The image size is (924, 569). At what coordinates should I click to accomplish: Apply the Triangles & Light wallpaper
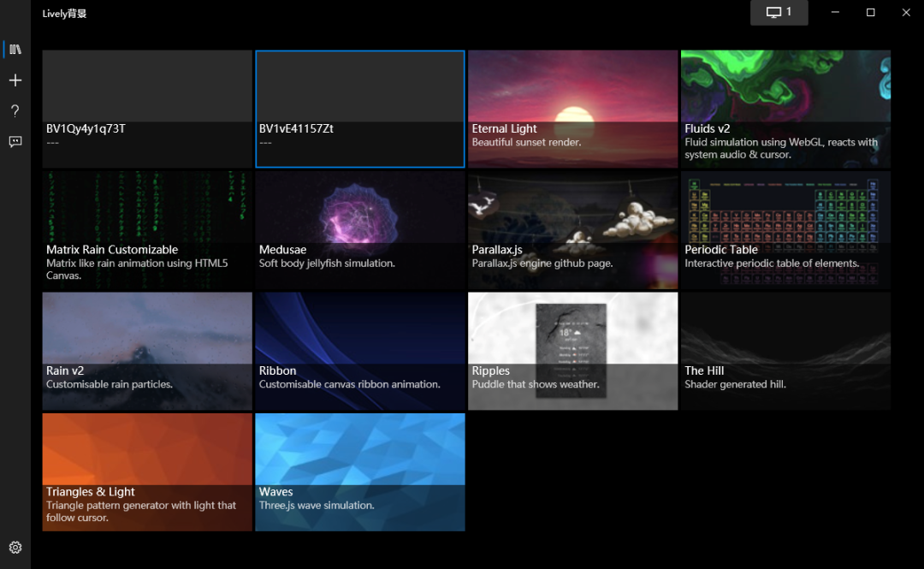point(147,471)
